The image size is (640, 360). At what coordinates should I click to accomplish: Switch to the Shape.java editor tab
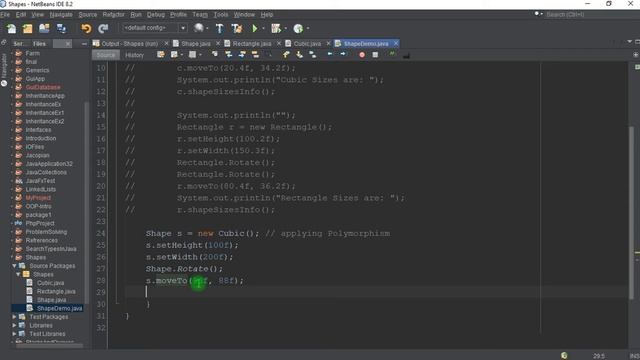[x=196, y=43]
